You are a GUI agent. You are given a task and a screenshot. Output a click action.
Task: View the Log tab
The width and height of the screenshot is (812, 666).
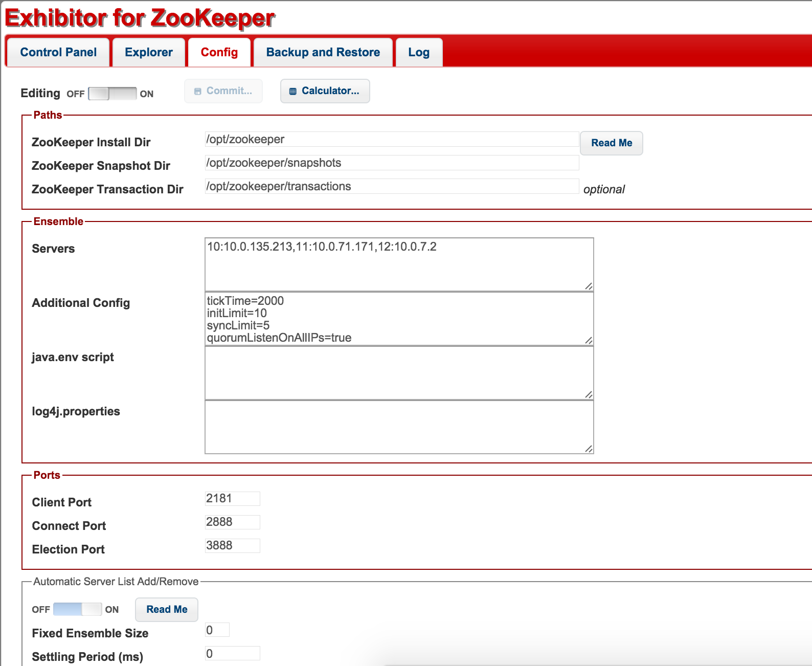point(418,53)
